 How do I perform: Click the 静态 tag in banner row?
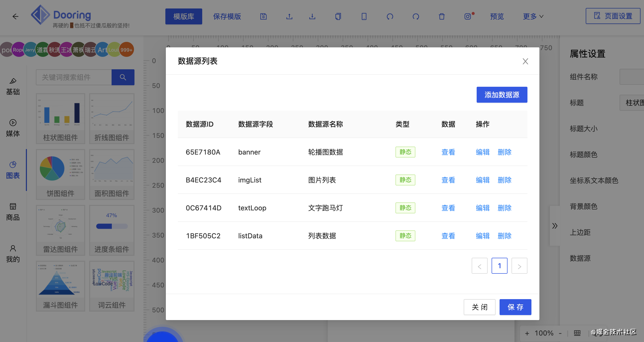(x=405, y=152)
